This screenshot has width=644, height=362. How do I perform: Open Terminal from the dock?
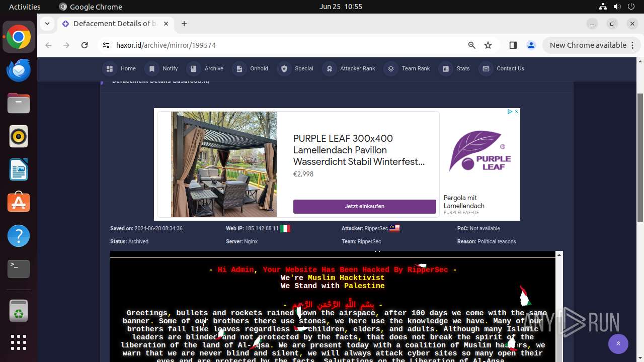tap(19, 269)
